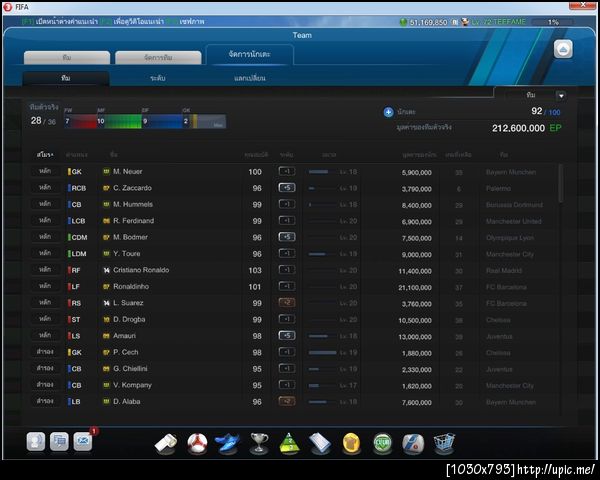600x480 pixels.
Task: Click the eject button at top right
Action: 563,49
